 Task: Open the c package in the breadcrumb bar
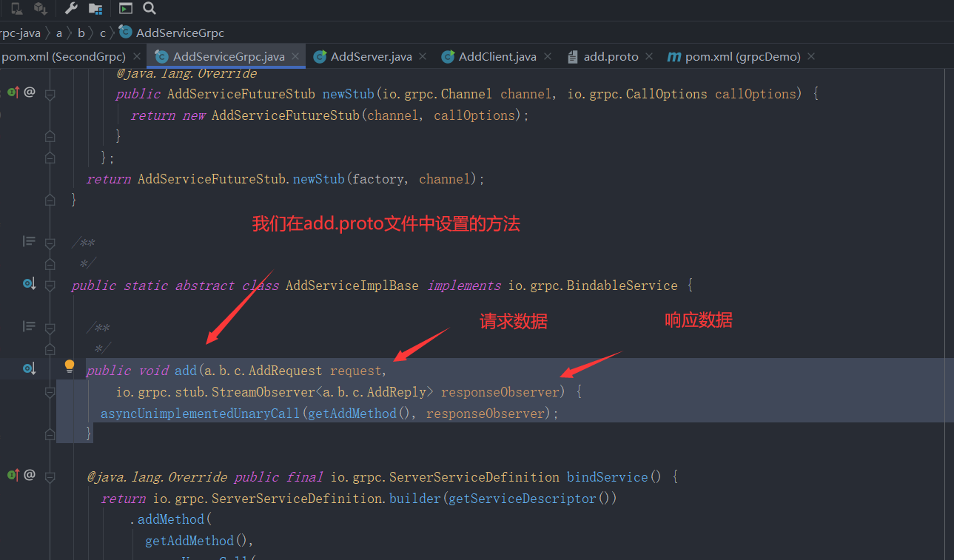101,33
